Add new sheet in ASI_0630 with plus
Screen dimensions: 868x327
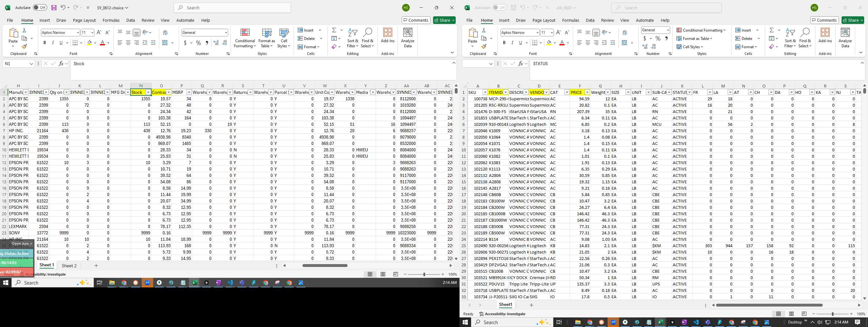pyautogui.click(x=531, y=305)
